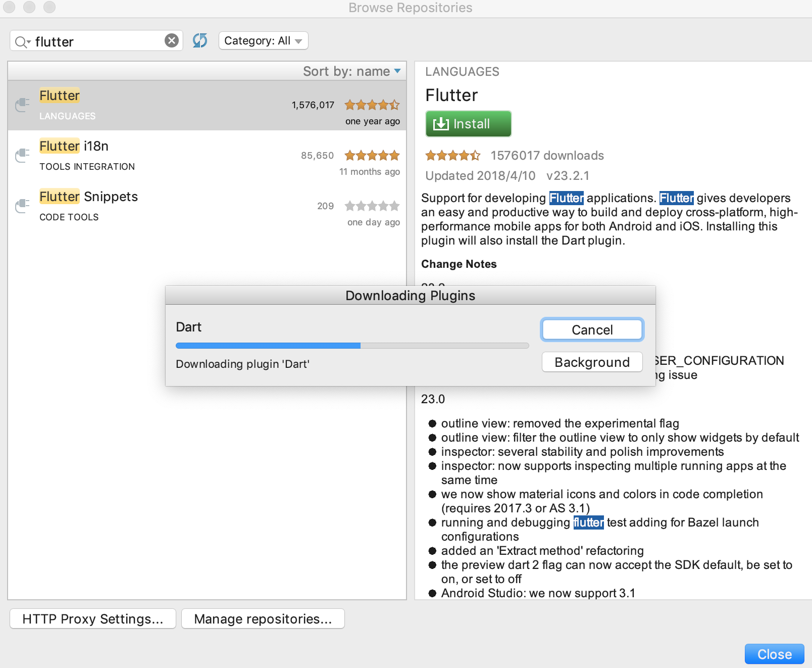
Task: Click the 85,650 download count
Action: [318, 156]
